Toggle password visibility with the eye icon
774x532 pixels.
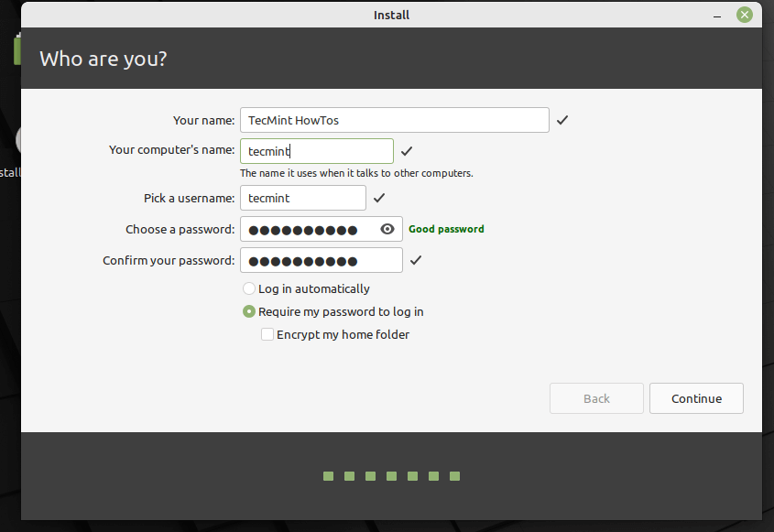tap(387, 229)
